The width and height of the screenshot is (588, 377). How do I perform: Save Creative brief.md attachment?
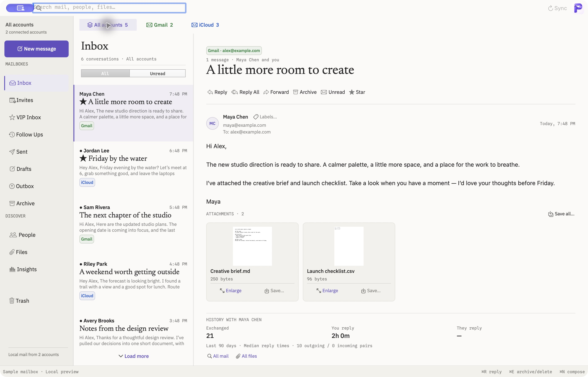click(274, 291)
